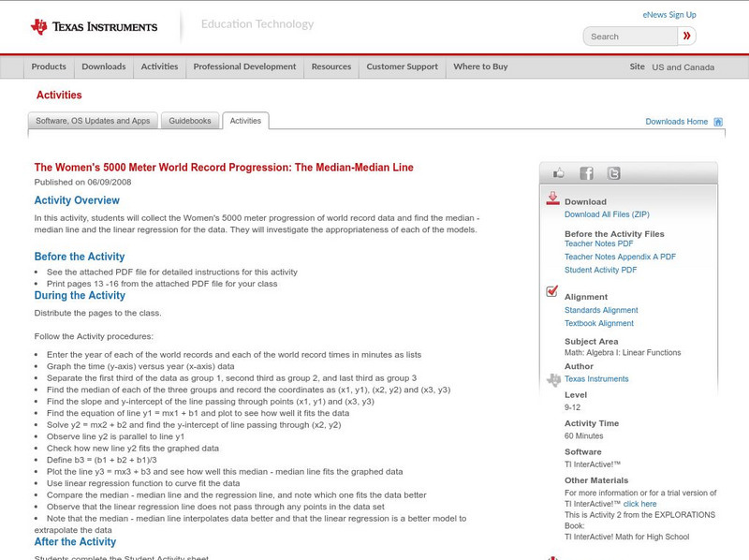Open the Professional Development menu
749x560 pixels.
[x=244, y=66]
